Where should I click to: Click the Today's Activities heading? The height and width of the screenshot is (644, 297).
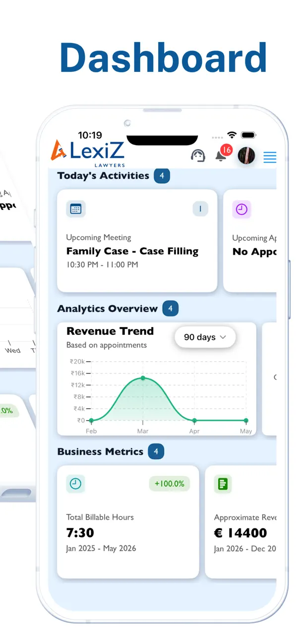(103, 176)
